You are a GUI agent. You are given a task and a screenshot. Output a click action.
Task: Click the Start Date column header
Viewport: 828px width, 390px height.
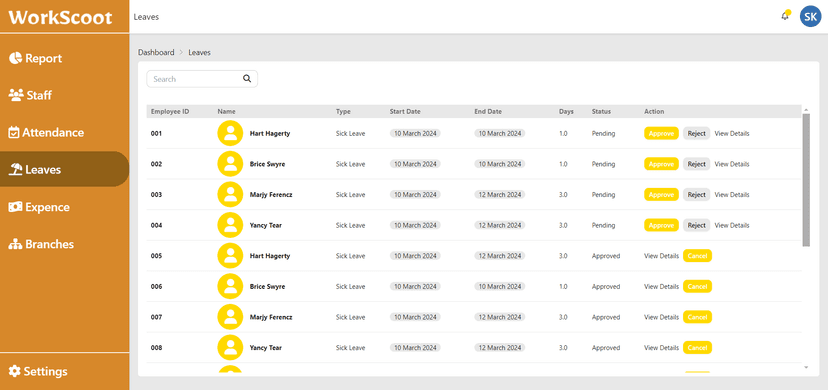click(405, 111)
